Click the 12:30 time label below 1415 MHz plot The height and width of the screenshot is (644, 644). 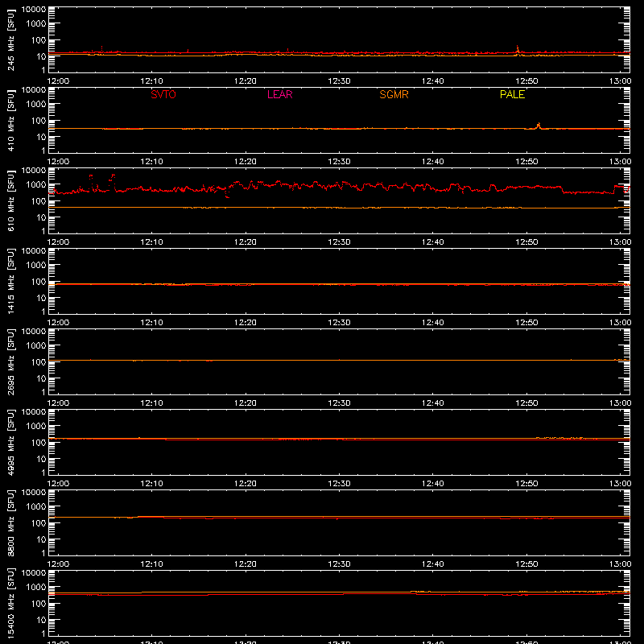(339, 323)
